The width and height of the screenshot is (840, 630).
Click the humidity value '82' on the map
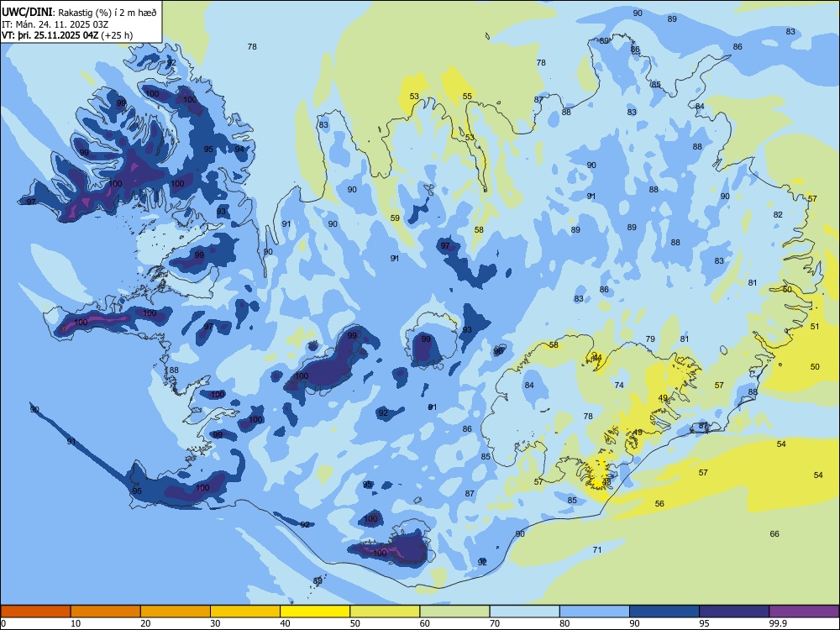pos(778,215)
